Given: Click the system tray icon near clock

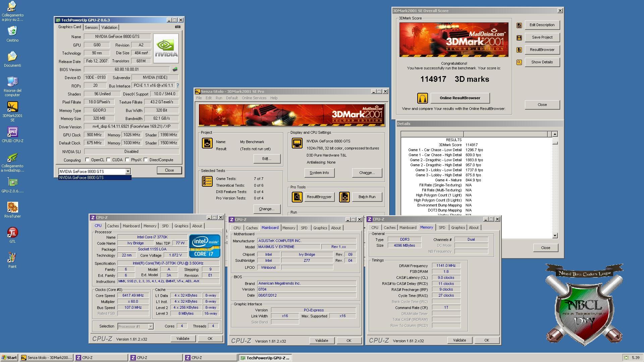Looking at the screenshot, I should pyautogui.click(x=626, y=358).
